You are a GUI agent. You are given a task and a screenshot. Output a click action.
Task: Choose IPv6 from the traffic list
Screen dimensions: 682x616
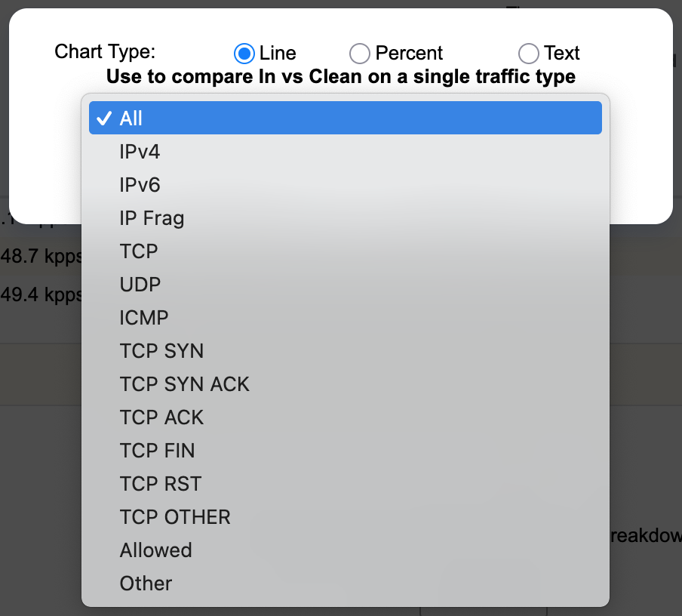[x=346, y=185]
